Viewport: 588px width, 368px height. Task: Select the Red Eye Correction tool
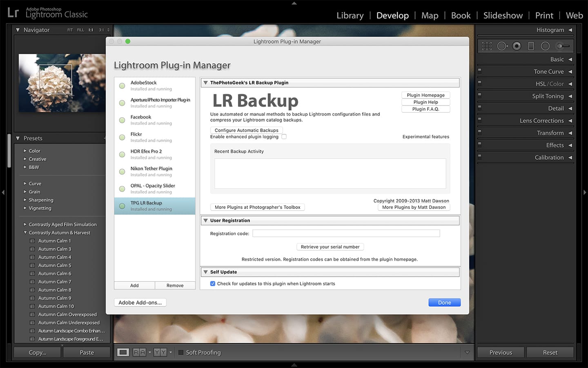517,46
